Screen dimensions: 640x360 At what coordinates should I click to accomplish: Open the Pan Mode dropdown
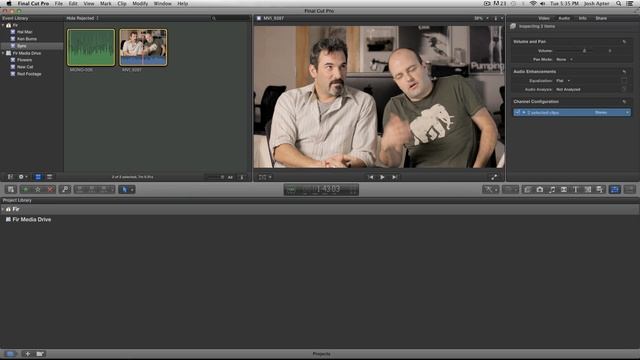pyautogui.click(x=564, y=60)
